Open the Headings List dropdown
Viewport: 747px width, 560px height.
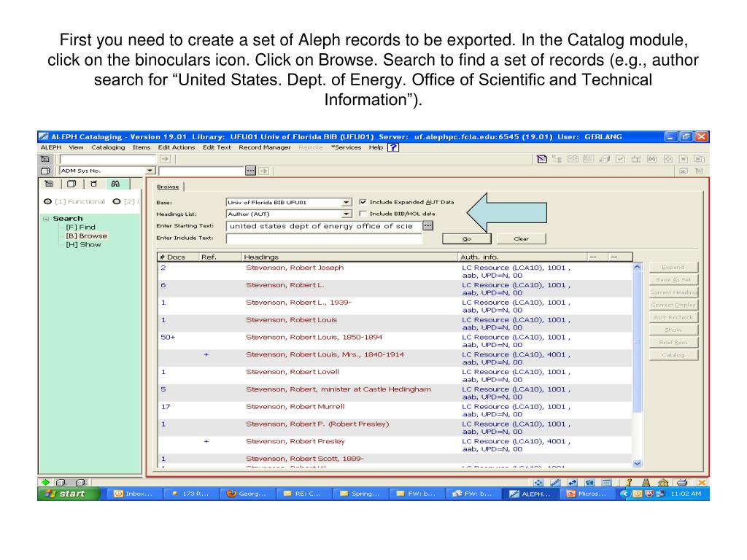click(347, 214)
